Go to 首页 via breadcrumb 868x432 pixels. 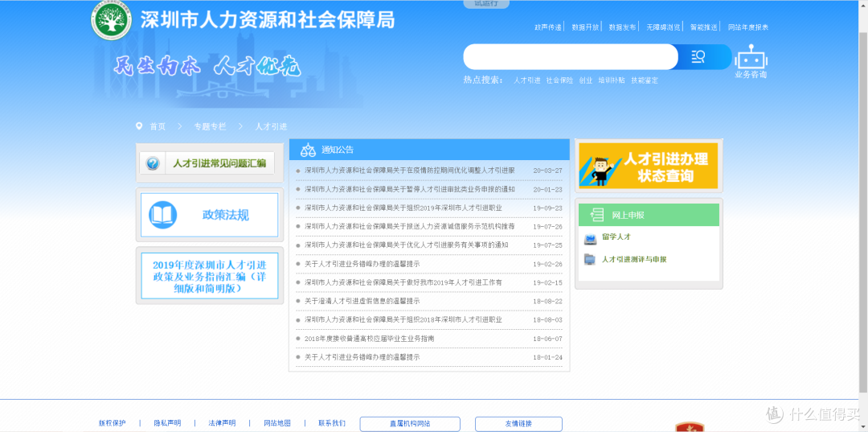tap(158, 127)
